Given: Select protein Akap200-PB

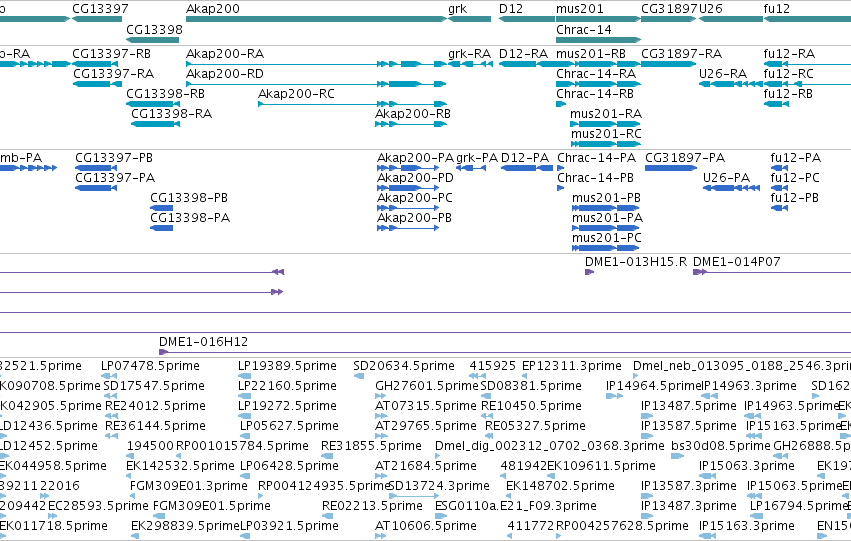Looking at the screenshot, I should (408, 228).
